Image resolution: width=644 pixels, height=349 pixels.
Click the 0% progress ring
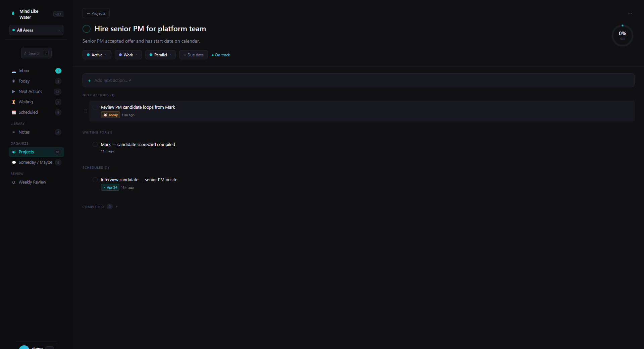click(622, 35)
